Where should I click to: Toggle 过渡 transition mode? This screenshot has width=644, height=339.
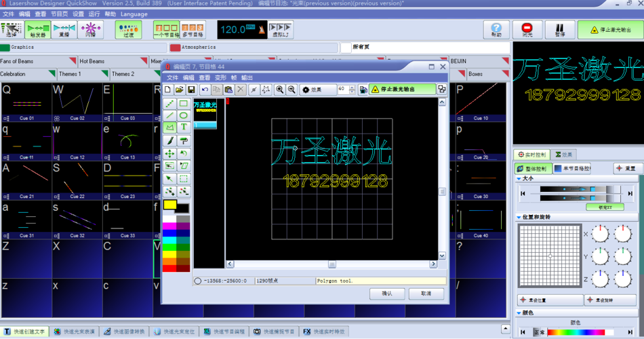129,30
